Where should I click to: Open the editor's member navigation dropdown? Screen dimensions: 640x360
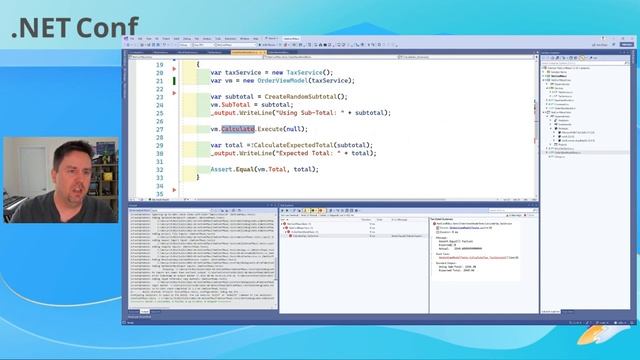(x=467, y=57)
